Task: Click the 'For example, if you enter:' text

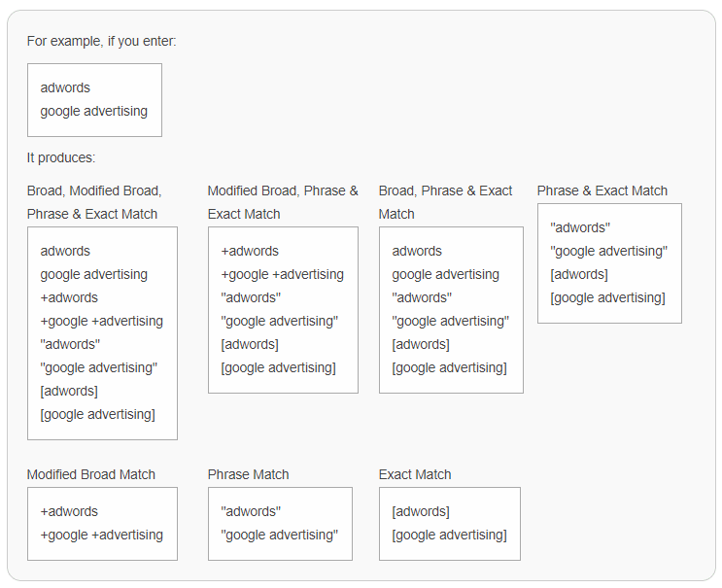Action: (x=101, y=42)
